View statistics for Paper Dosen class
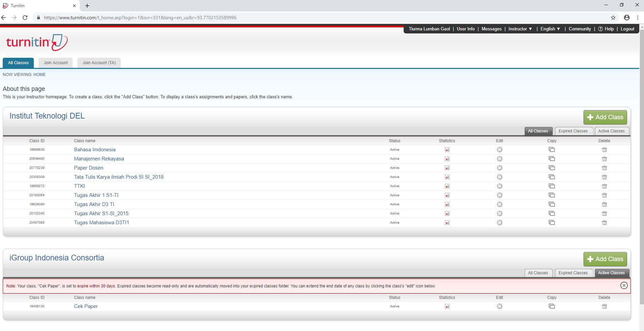This screenshot has height=331, width=644. 447,168
